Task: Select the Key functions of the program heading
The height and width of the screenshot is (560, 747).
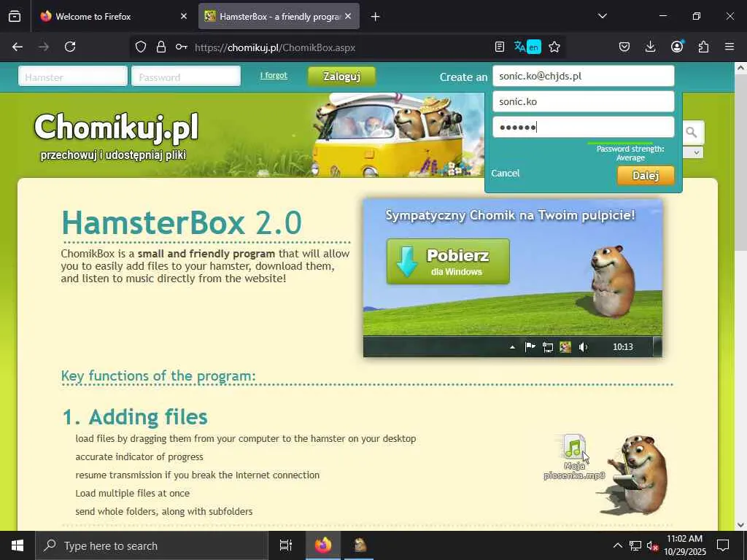Action: [158, 376]
